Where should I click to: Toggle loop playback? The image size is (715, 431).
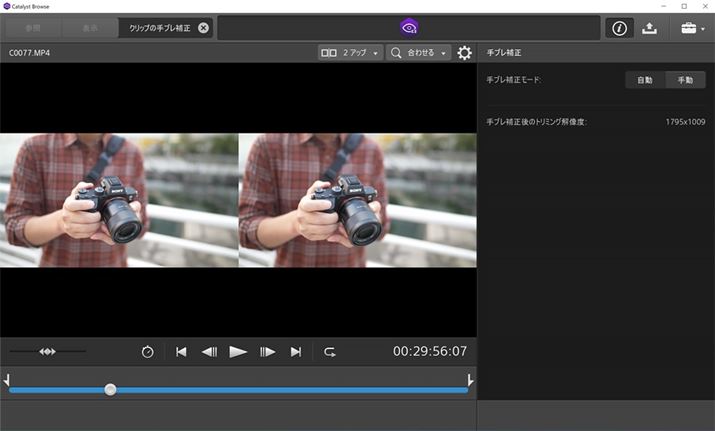pyautogui.click(x=330, y=351)
